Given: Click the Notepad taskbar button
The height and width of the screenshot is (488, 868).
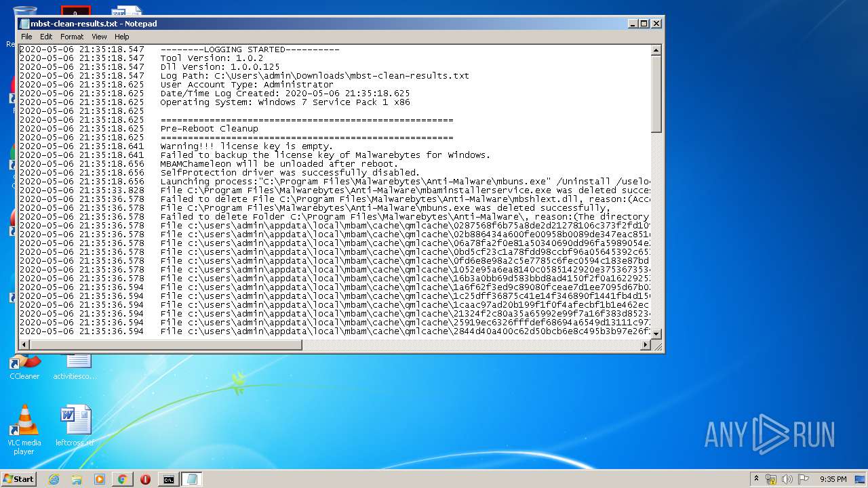Looking at the screenshot, I should (192, 479).
